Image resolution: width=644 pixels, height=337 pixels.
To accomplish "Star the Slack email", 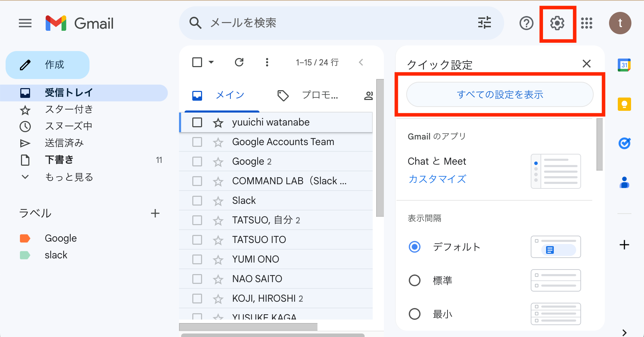I will 218,201.
